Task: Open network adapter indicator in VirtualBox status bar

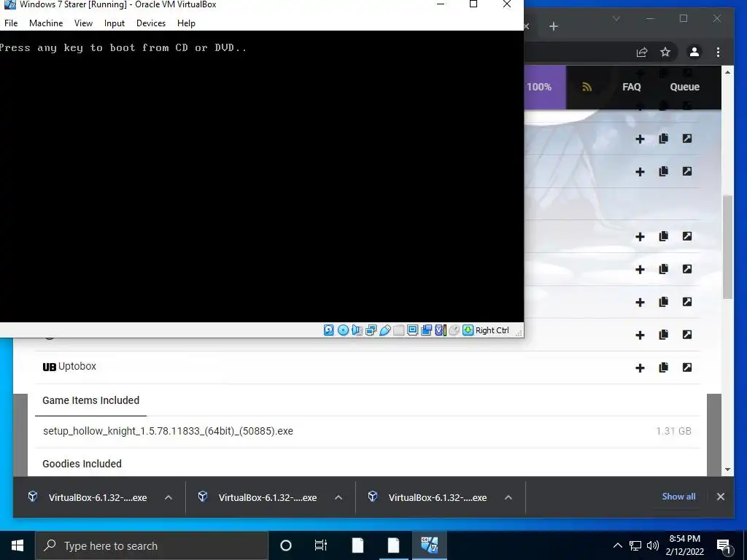Action: pyautogui.click(x=371, y=330)
